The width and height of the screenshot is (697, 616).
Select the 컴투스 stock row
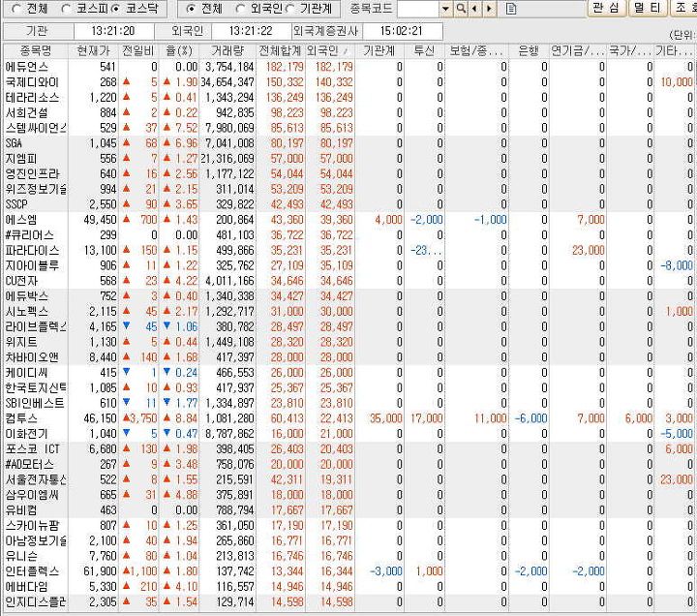[x=348, y=418]
